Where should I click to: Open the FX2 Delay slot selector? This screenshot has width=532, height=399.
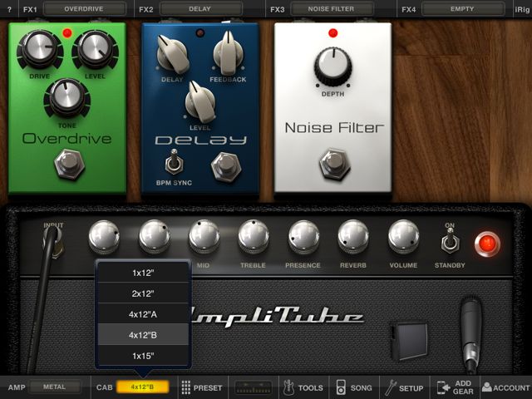[x=200, y=9]
